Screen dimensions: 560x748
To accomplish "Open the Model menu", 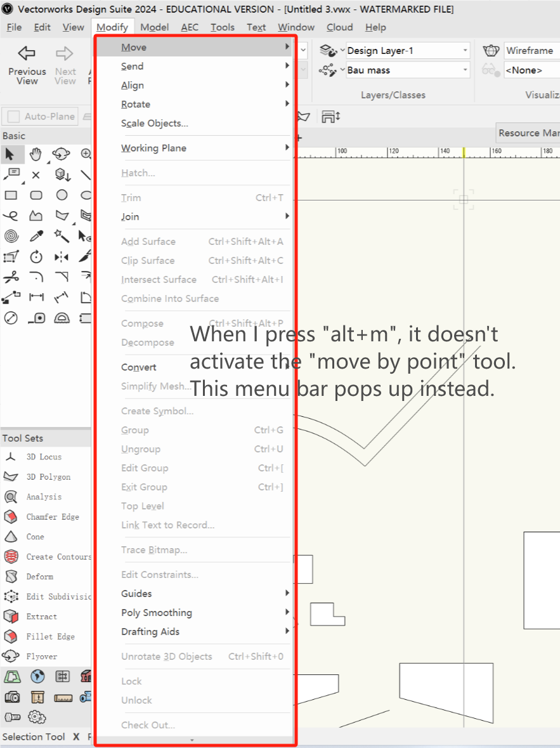I will [x=154, y=27].
